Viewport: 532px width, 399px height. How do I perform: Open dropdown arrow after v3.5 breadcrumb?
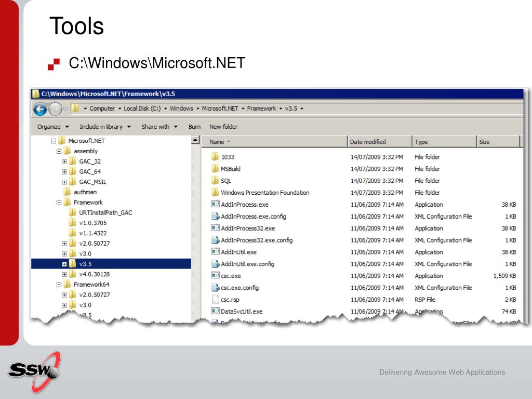[302, 109]
